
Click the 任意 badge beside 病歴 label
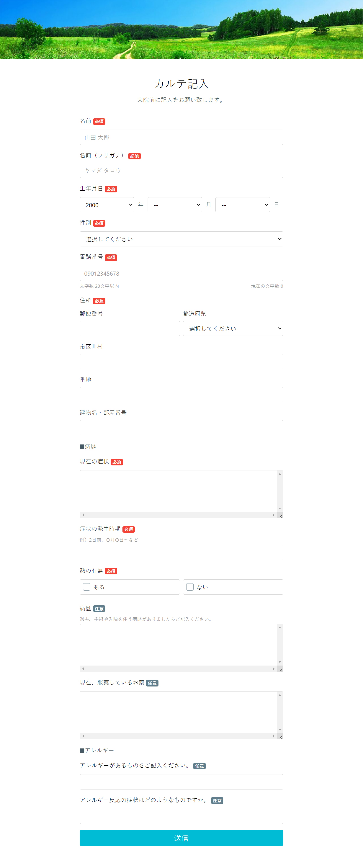click(x=99, y=609)
